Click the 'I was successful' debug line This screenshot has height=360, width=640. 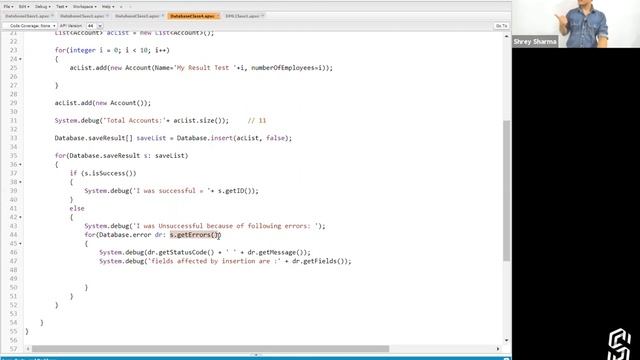pos(171,191)
